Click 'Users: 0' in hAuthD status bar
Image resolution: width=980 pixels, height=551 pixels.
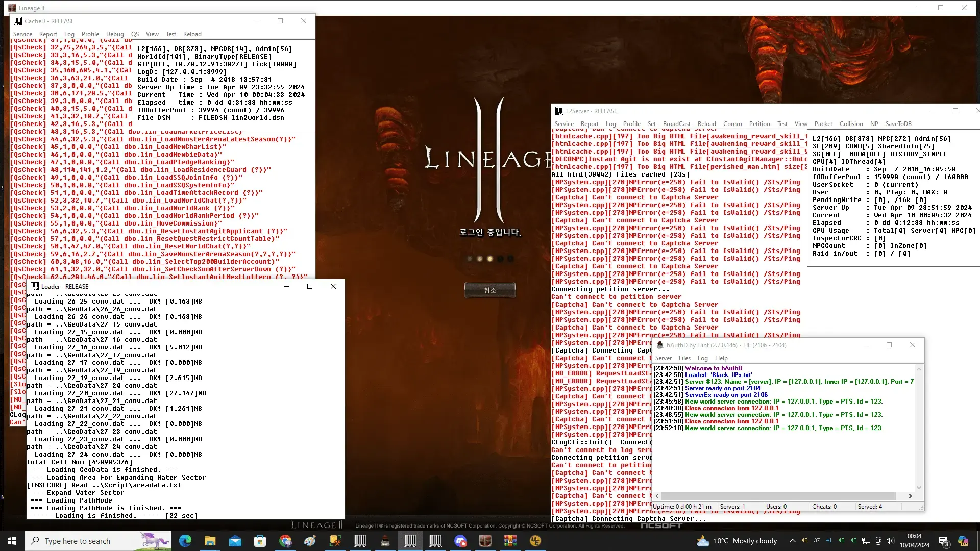click(776, 507)
